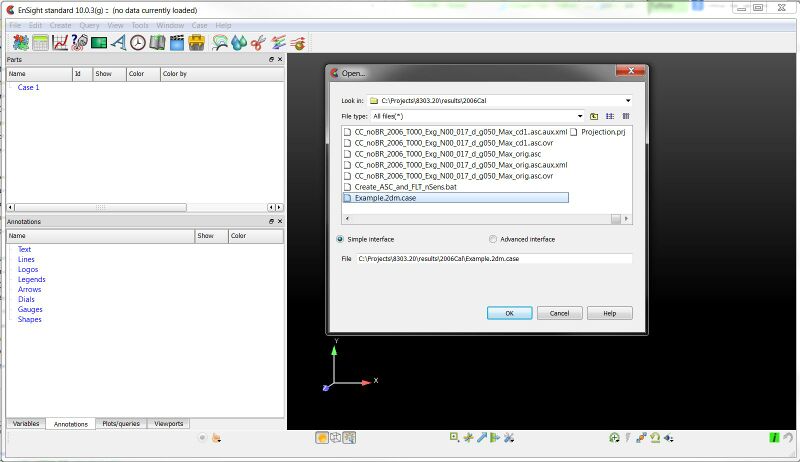The width and height of the screenshot is (800, 462).
Task: Click the water droplets icon in toolbar
Action: (237, 42)
